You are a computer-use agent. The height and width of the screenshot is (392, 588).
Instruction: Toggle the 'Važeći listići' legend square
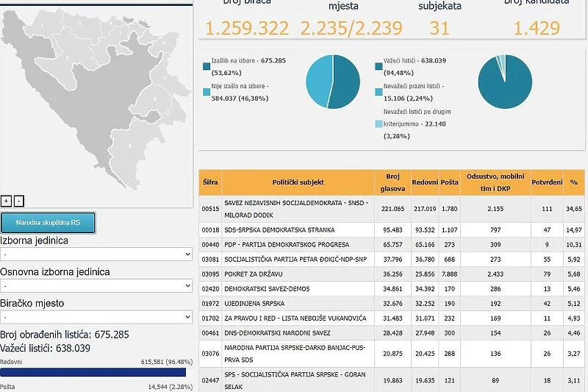(379, 67)
